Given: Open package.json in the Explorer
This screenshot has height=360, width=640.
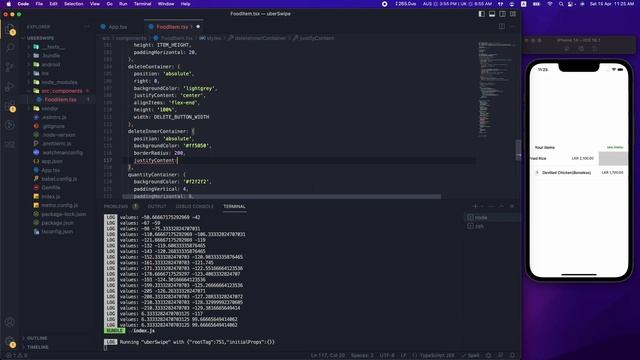Looking at the screenshot, I should (58, 223).
